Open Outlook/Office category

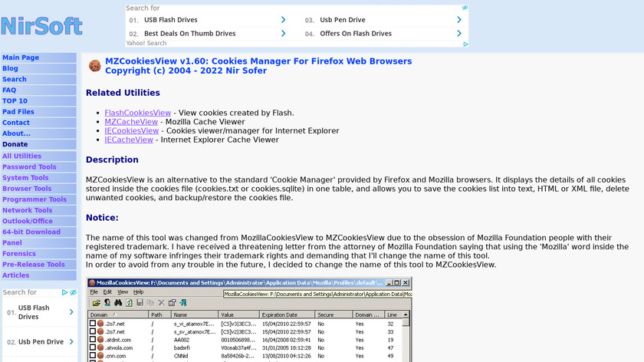click(x=38, y=221)
